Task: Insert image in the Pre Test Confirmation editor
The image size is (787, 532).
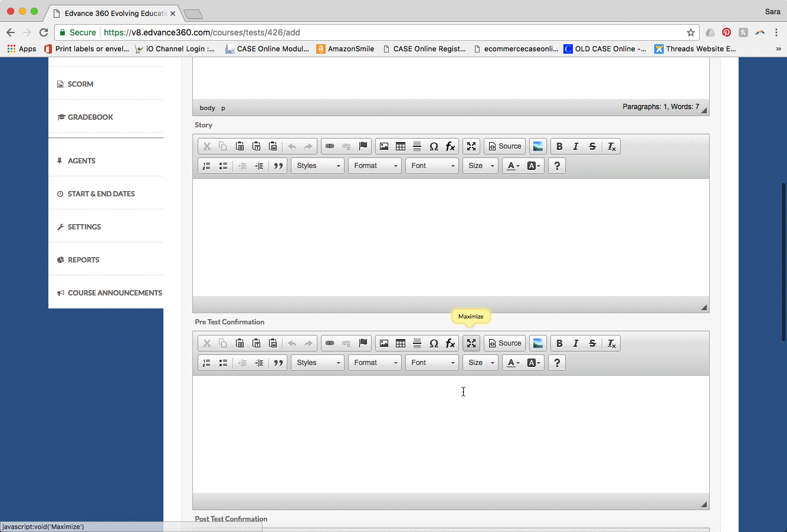Action: pyautogui.click(x=384, y=343)
